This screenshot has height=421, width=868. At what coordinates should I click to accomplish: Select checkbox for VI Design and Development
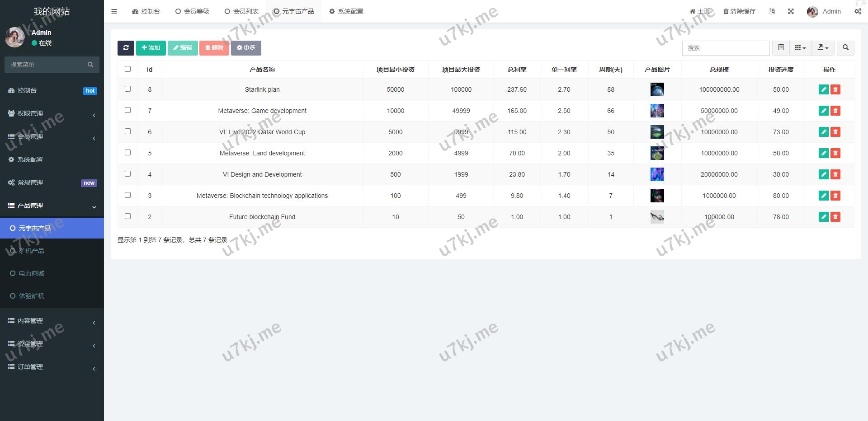coord(127,174)
